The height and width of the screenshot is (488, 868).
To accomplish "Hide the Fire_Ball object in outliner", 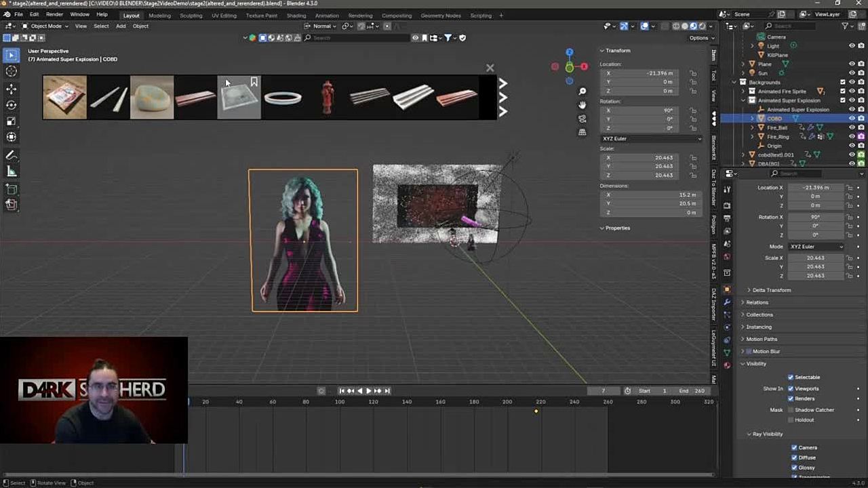I will 852,127.
